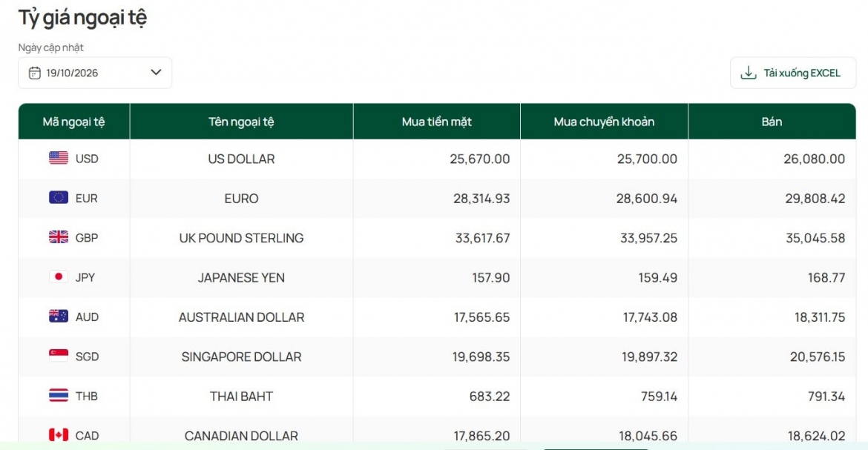Click AUD cash buy rate 17,565.65
This screenshot has width=868, height=450.
(x=481, y=317)
